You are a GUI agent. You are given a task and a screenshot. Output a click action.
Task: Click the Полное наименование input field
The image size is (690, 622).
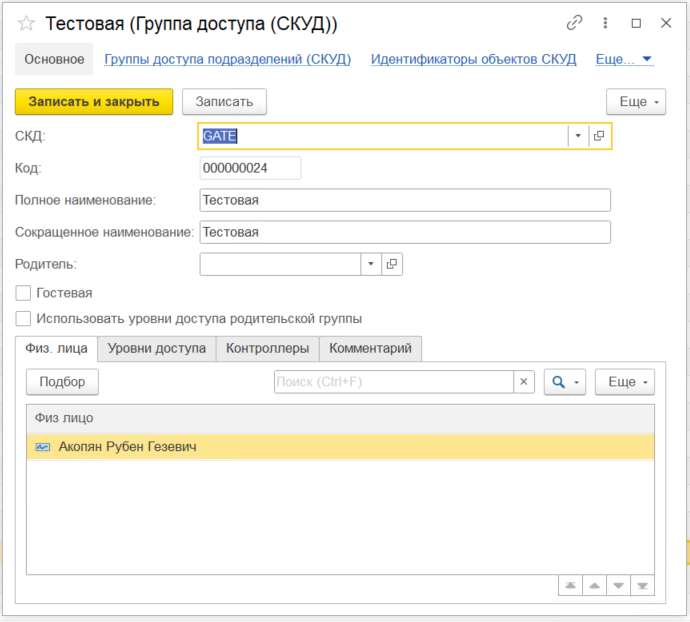[405, 200]
